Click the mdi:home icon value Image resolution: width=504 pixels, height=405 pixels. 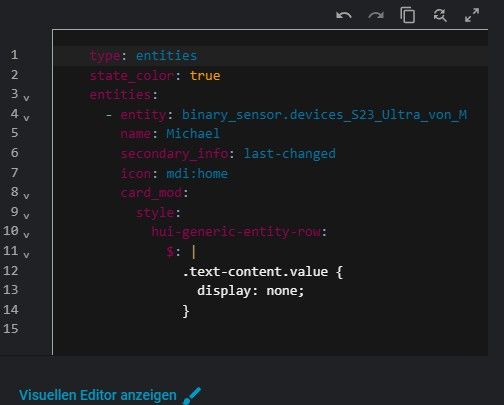(x=197, y=174)
